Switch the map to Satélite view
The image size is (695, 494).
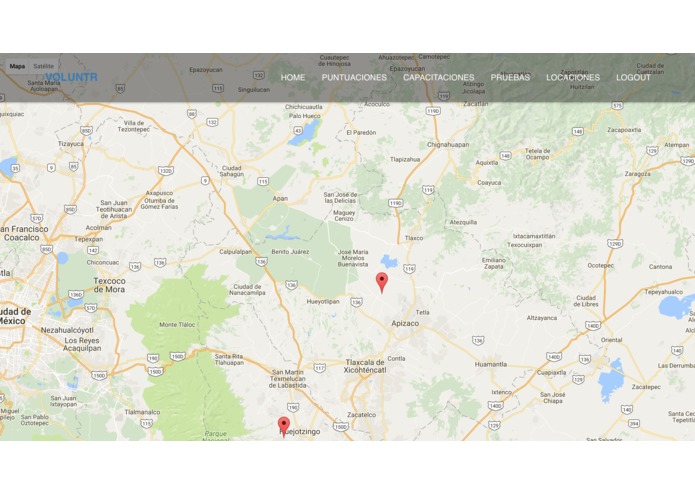43,66
